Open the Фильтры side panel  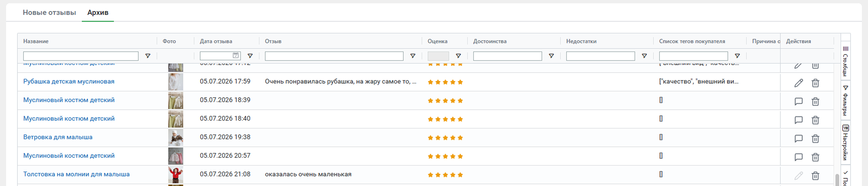click(845, 100)
